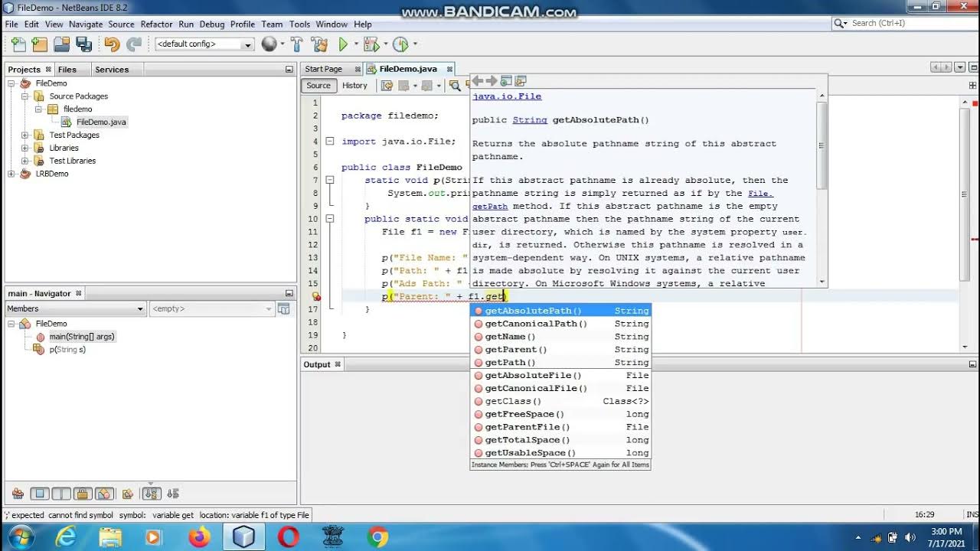The height and width of the screenshot is (551, 980).
Task: Click the Windows Start button
Action: tap(21, 536)
